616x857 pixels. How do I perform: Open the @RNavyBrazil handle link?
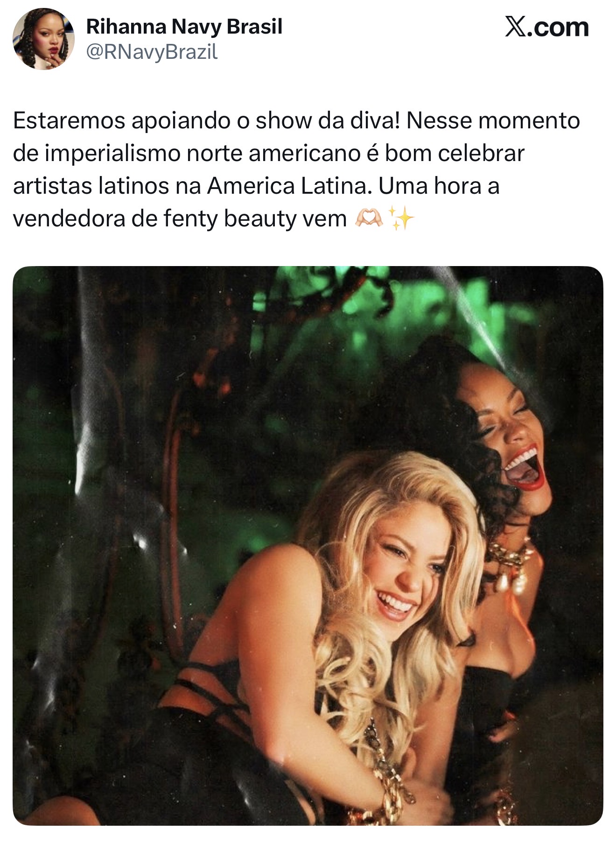[x=152, y=52]
